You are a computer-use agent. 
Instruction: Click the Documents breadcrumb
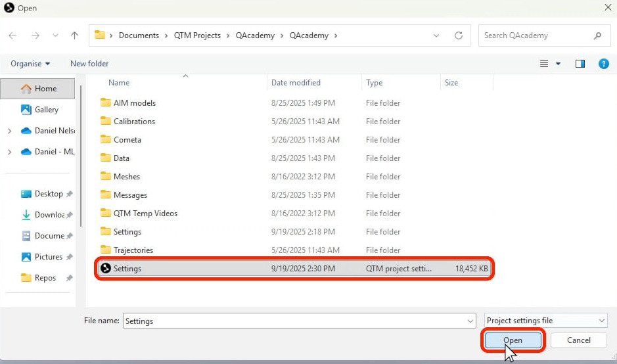(139, 35)
